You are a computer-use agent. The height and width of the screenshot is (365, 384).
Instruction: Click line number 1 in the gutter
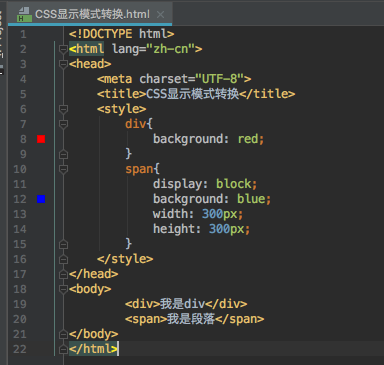pos(23,34)
